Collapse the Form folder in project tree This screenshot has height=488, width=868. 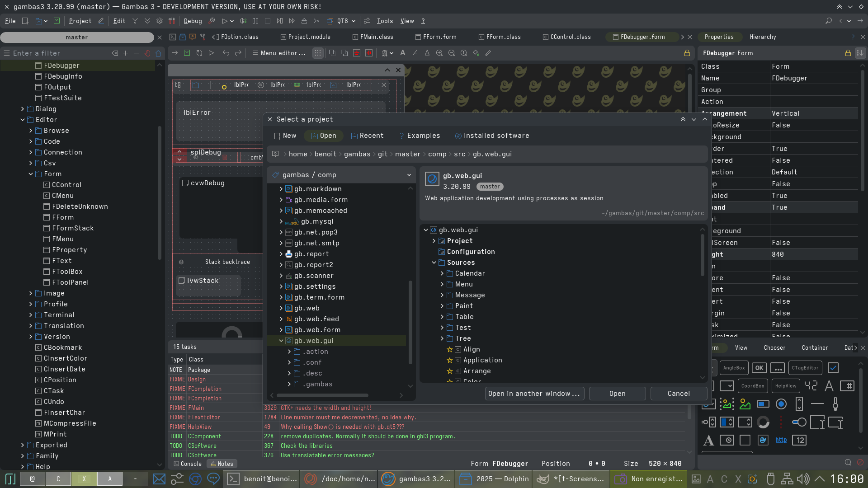[x=31, y=174]
